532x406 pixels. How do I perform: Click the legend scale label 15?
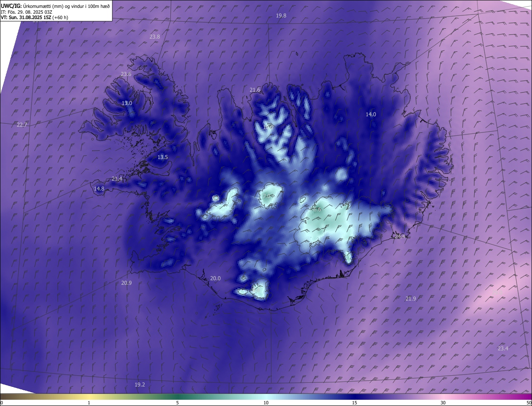[355, 403]
